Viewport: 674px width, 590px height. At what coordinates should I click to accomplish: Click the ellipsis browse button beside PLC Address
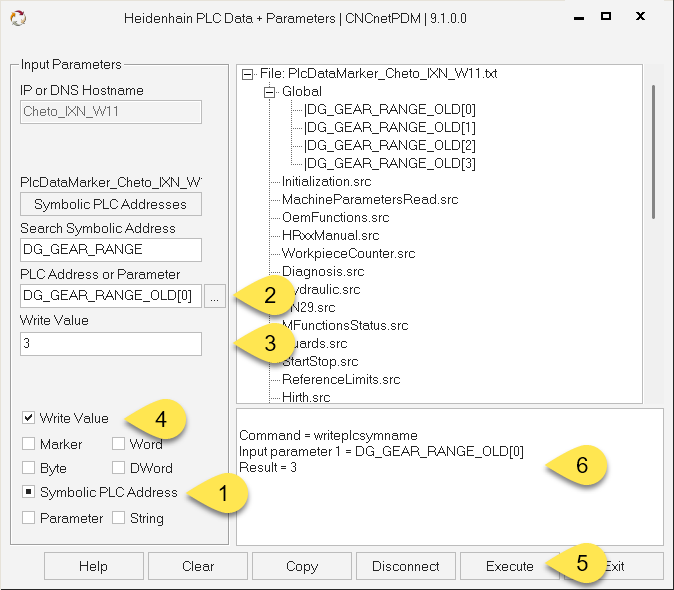214,296
